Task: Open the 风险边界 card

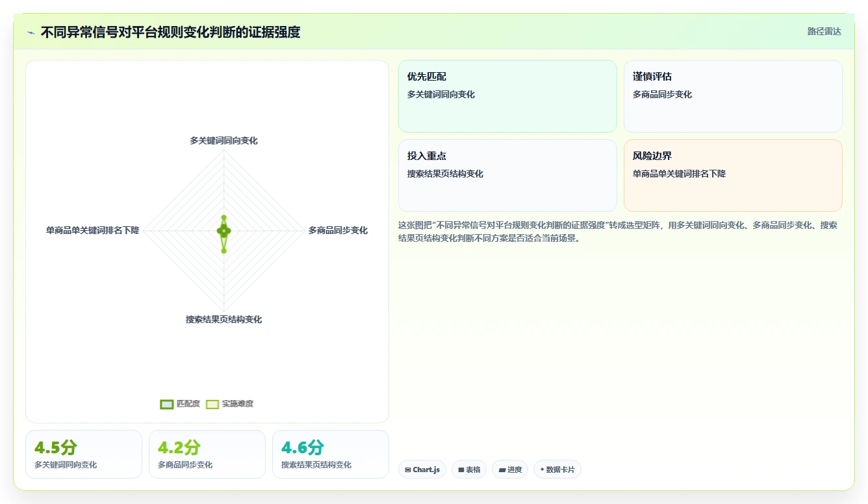Action: tap(733, 176)
